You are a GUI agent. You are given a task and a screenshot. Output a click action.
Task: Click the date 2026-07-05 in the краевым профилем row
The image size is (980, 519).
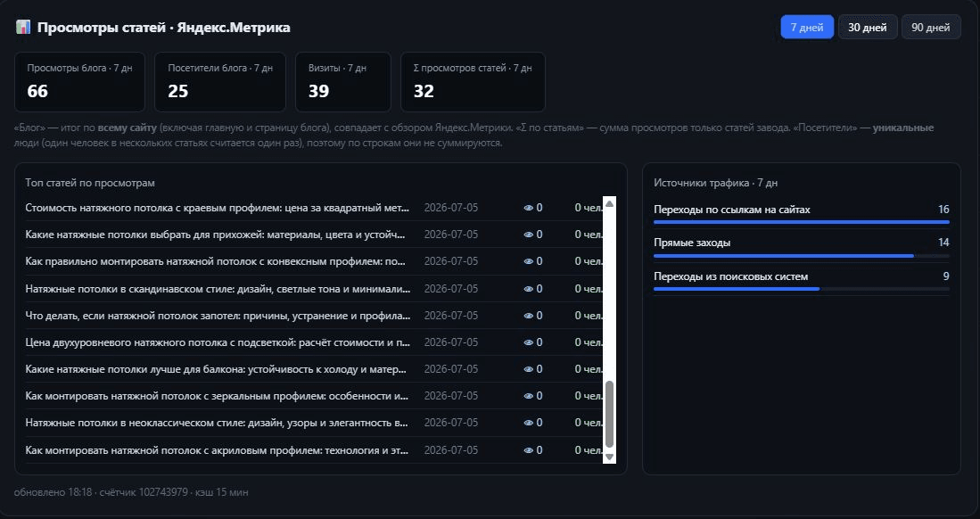point(451,208)
